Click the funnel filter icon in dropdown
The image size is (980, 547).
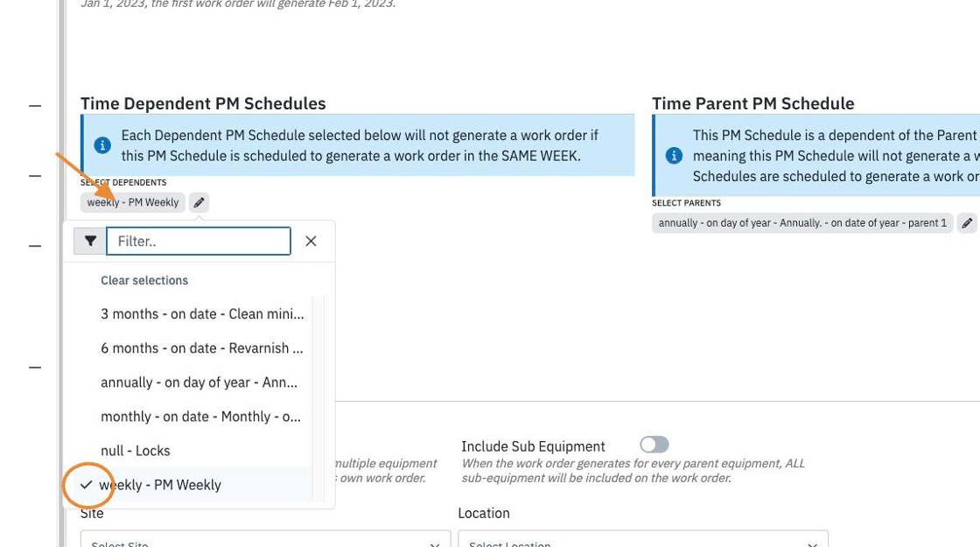(x=91, y=242)
